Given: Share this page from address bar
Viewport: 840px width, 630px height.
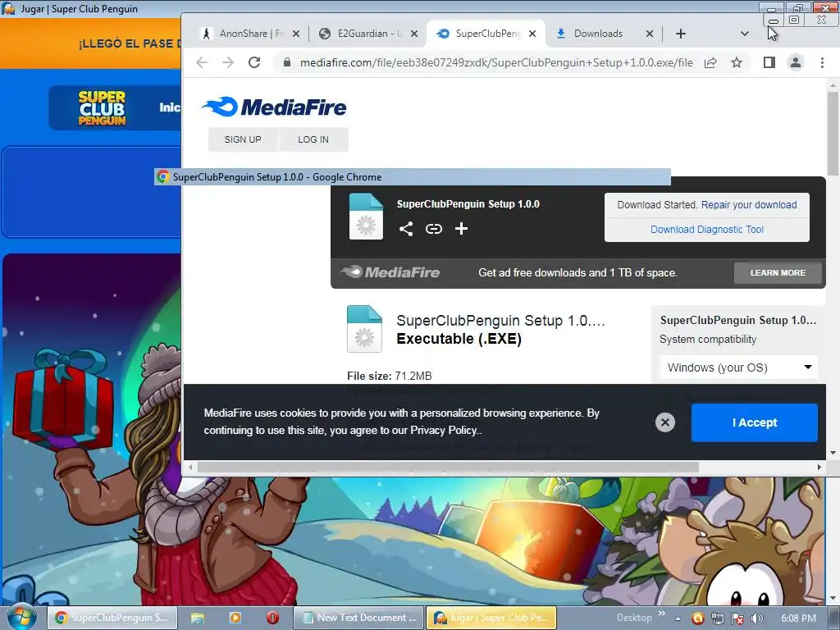Looking at the screenshot, I should (x=710, y=62).
